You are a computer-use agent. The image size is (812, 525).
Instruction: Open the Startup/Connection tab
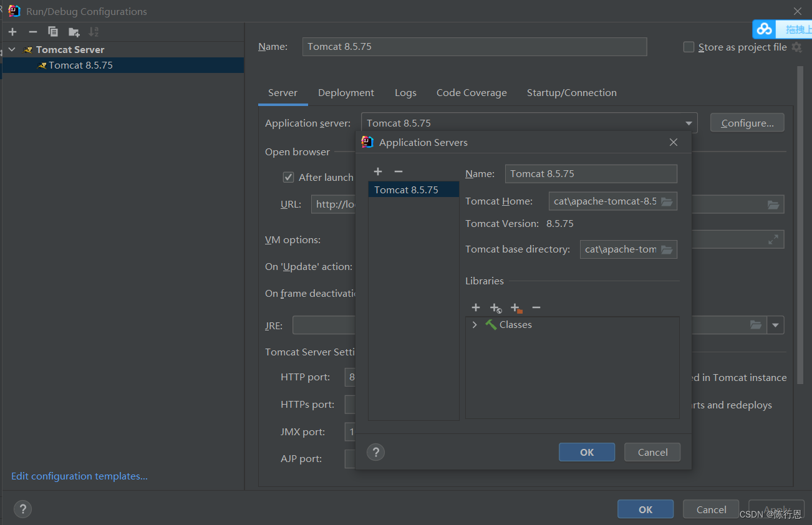pyautogui.click(x=571, y=92)
